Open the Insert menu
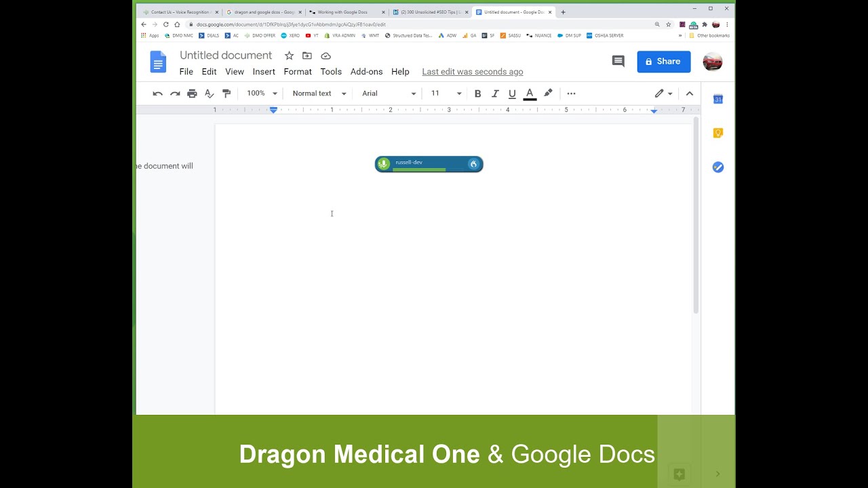 coord(264,72)
